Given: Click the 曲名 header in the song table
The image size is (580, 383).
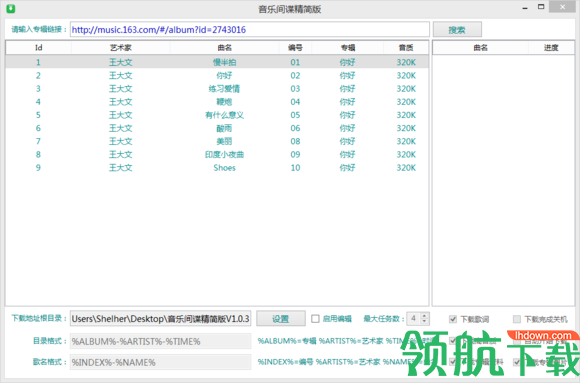Looking at the screenshot, I should click(225, 48).
